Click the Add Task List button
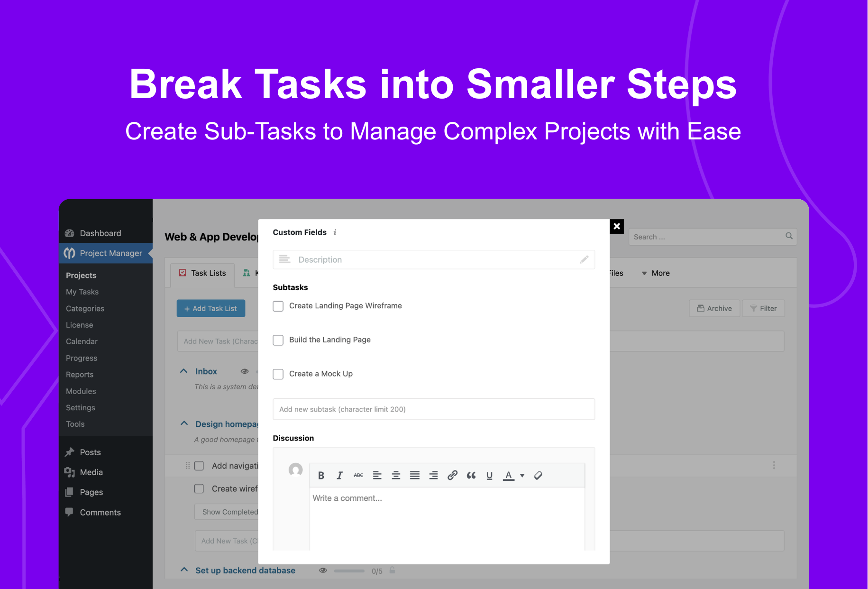Image resolution: width=868 pixels, height=589 pixels. 210,308
